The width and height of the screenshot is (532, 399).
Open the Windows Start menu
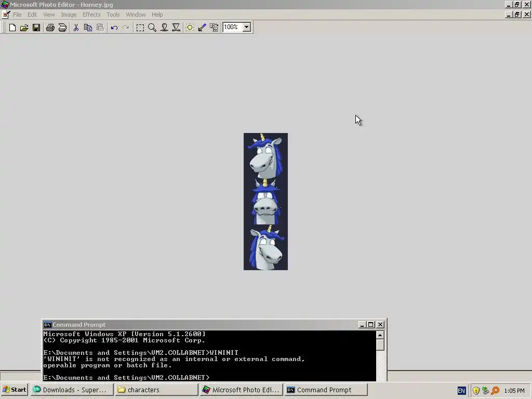click(x=14, y=390)
